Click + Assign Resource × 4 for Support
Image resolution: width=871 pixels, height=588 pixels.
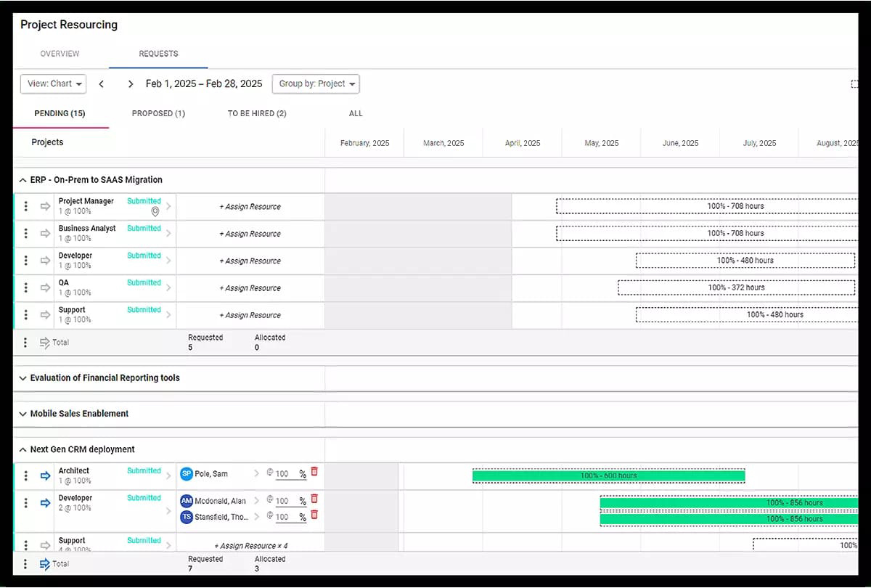tap(249, 543)
